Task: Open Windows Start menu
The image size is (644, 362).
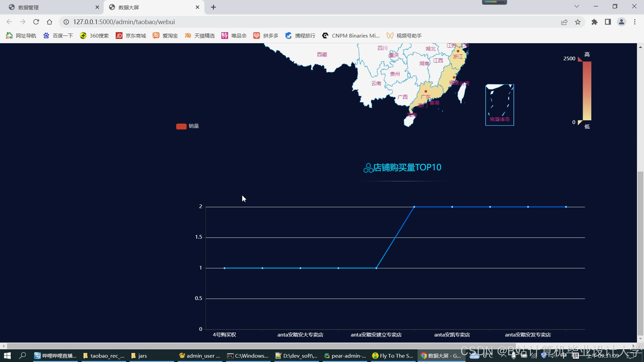Action: (7, 356)
